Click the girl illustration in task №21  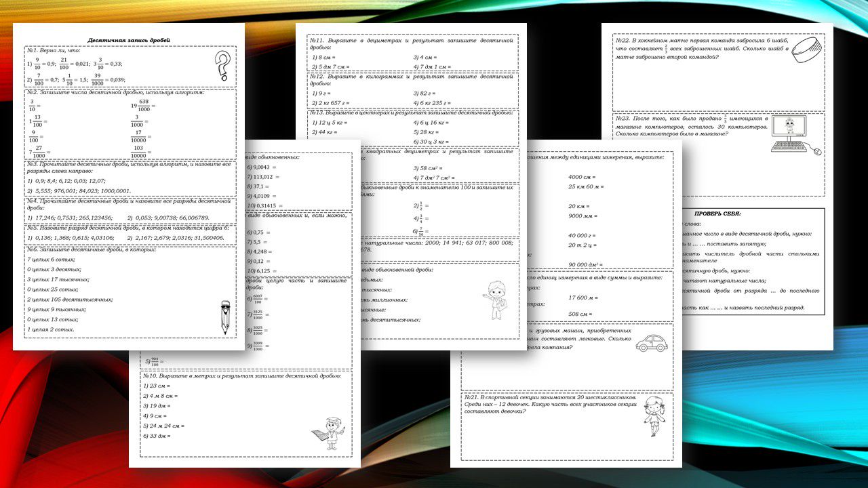point(652,414)
